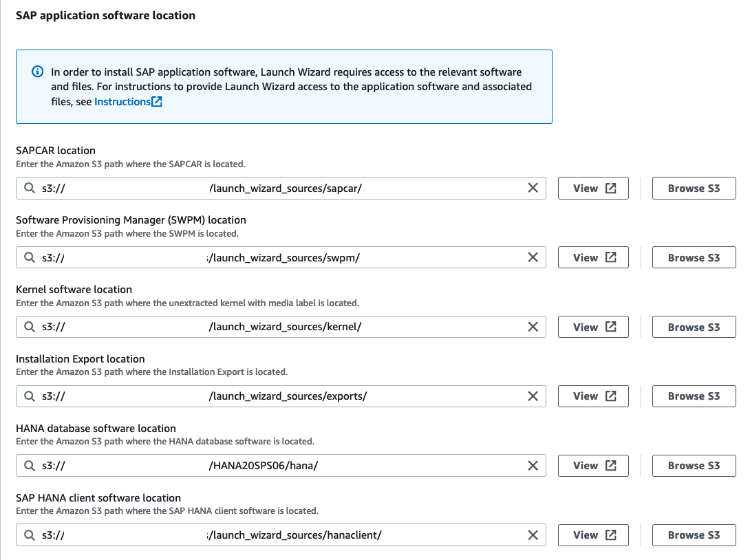750x560 pixels.
Task: Click the search icon in SAPCAR location field
Action: [x=30, y=188]
